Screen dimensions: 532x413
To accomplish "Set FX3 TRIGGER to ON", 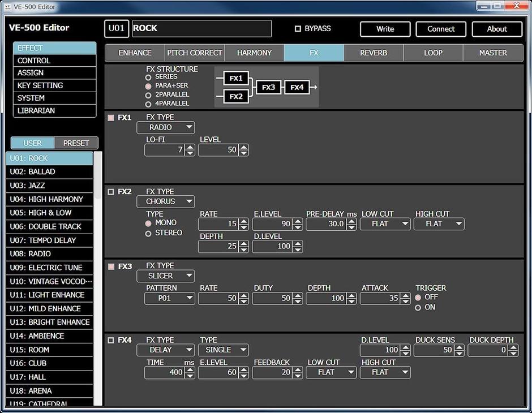I will click(x=418, y=307).
